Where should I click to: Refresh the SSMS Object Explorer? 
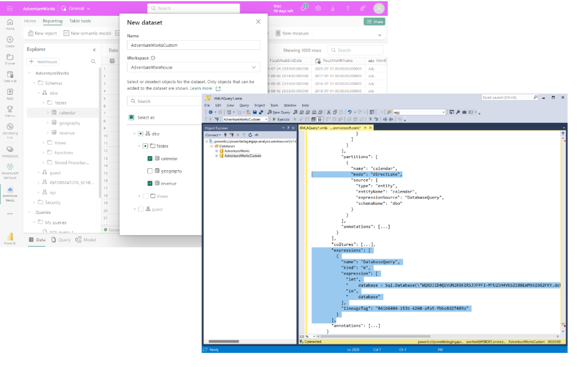click(250, 135)
